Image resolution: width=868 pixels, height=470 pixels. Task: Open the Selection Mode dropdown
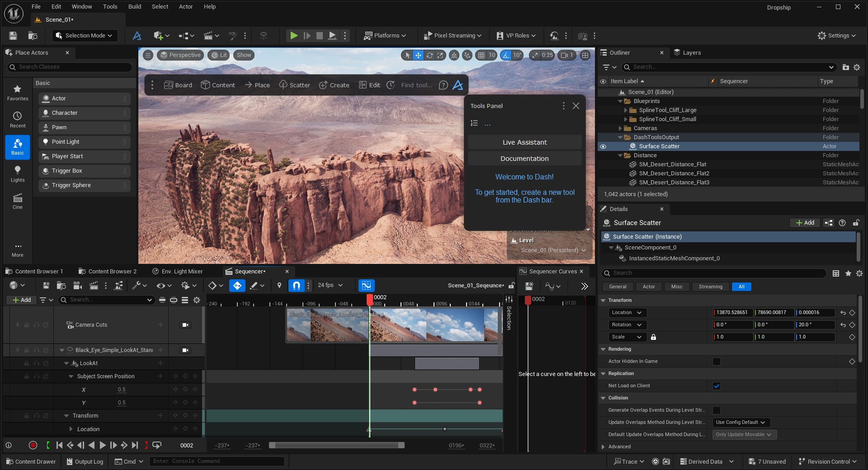click(x=85, y=36)
